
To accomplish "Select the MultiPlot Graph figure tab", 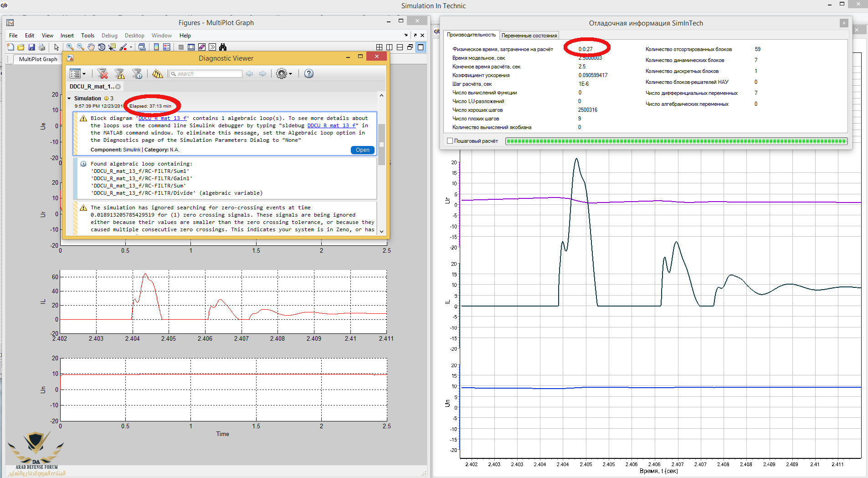I will tap(38, 59).
